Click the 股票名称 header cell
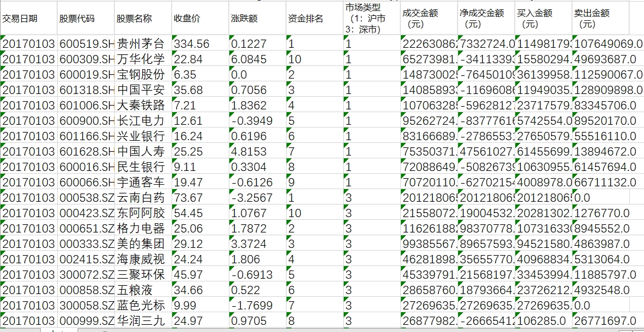The image size is (644, 332). click(143, 19)
